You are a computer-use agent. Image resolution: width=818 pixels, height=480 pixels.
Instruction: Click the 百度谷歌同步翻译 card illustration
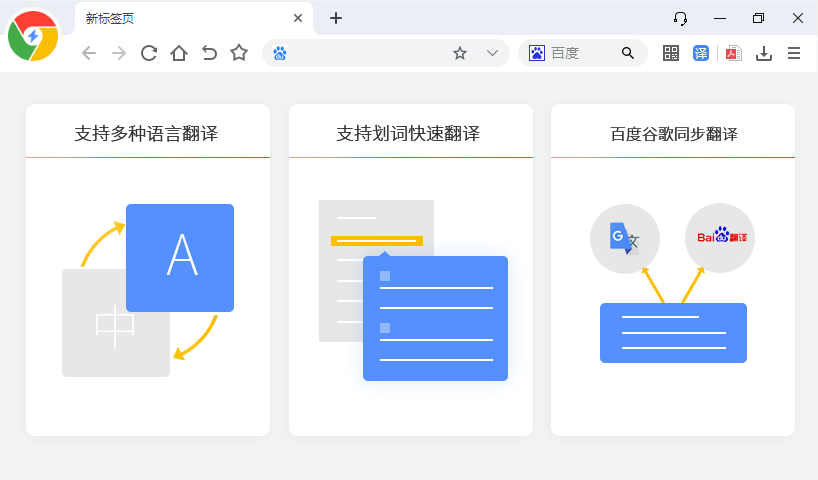pos(673,285)
